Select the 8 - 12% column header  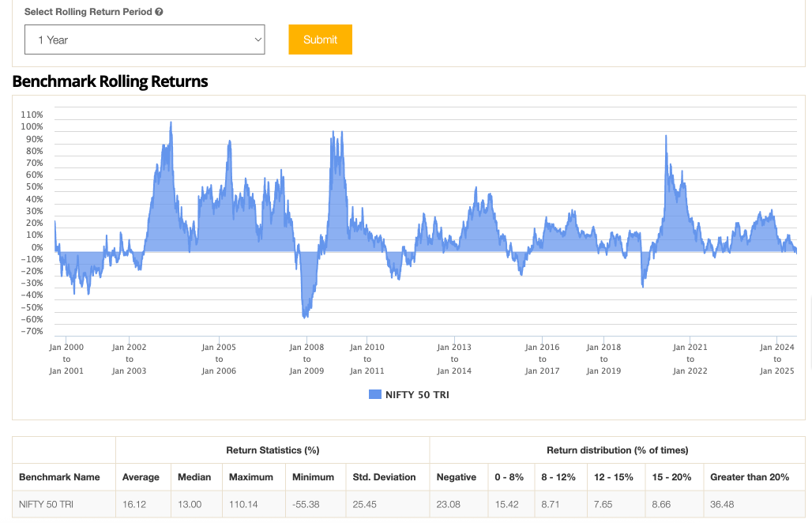(558, 477)
